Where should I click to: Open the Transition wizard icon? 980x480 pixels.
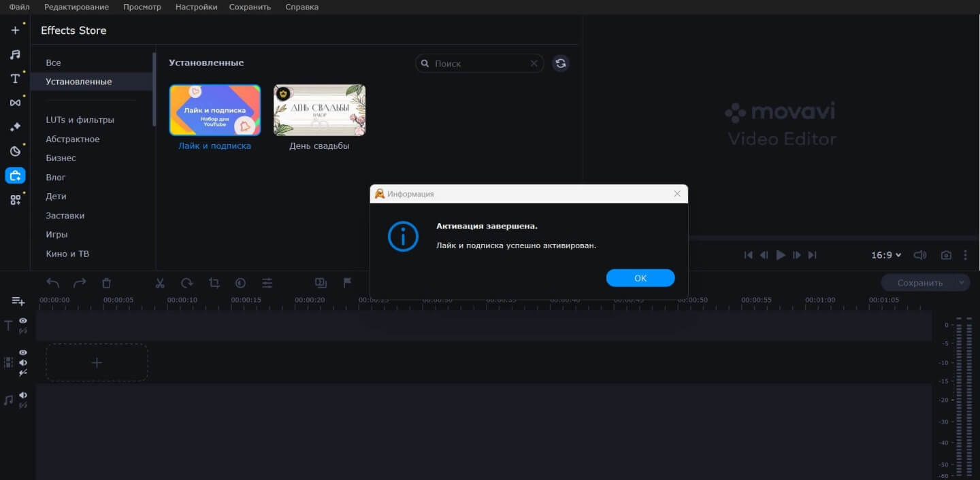[321, 283]
